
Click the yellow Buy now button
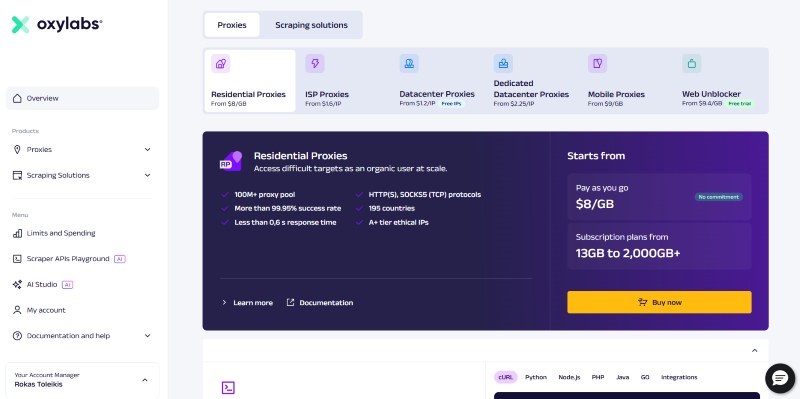659,302
